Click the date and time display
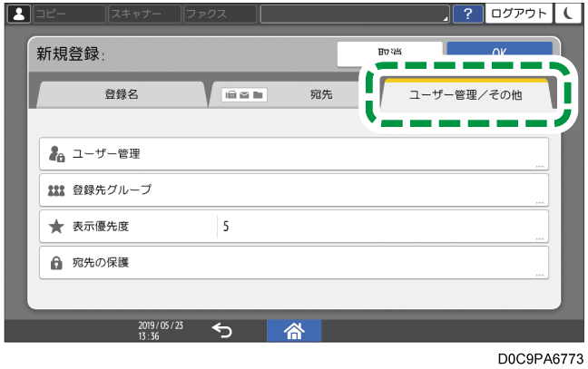Viewport: 588px width, 369px height. 161,330
